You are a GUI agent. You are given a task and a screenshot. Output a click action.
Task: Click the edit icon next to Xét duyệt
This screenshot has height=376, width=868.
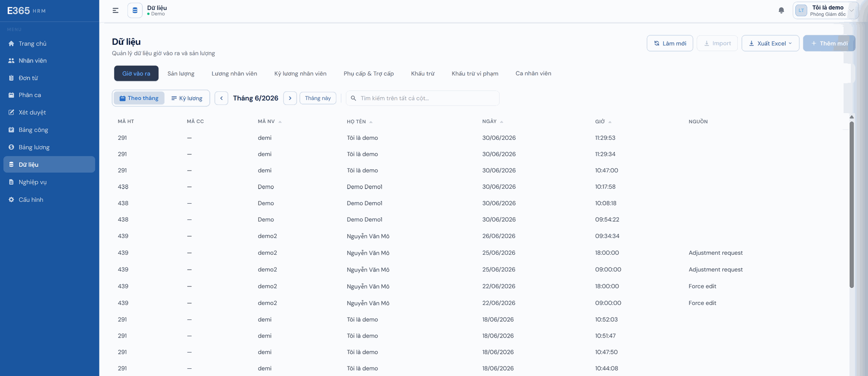pos(11,112)
